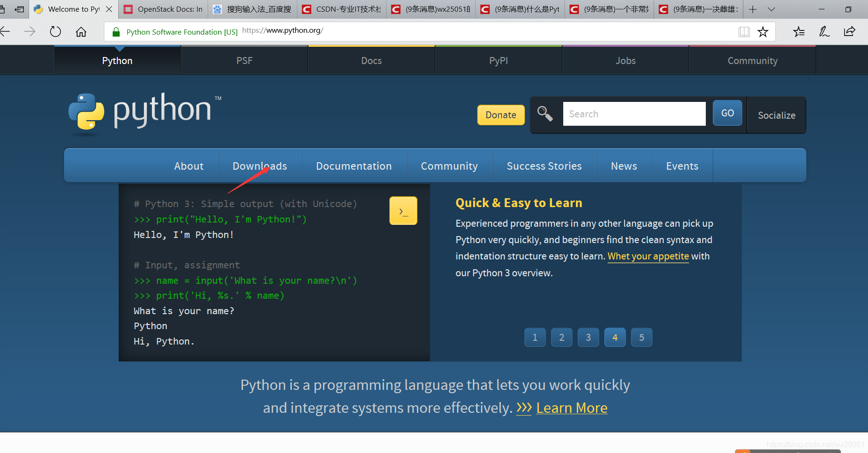Go to the browser home icon
The width and height of the screenshot is (868, 453).
[x=81, y=31]
